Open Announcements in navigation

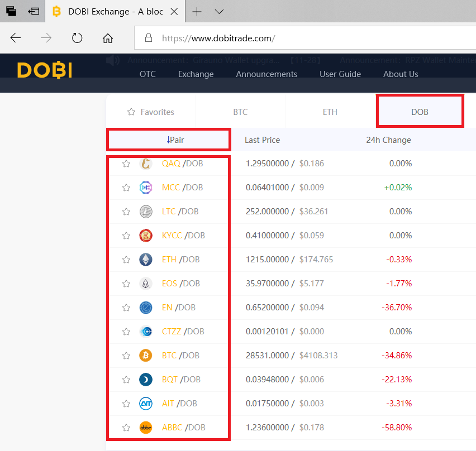pos(266,74)
